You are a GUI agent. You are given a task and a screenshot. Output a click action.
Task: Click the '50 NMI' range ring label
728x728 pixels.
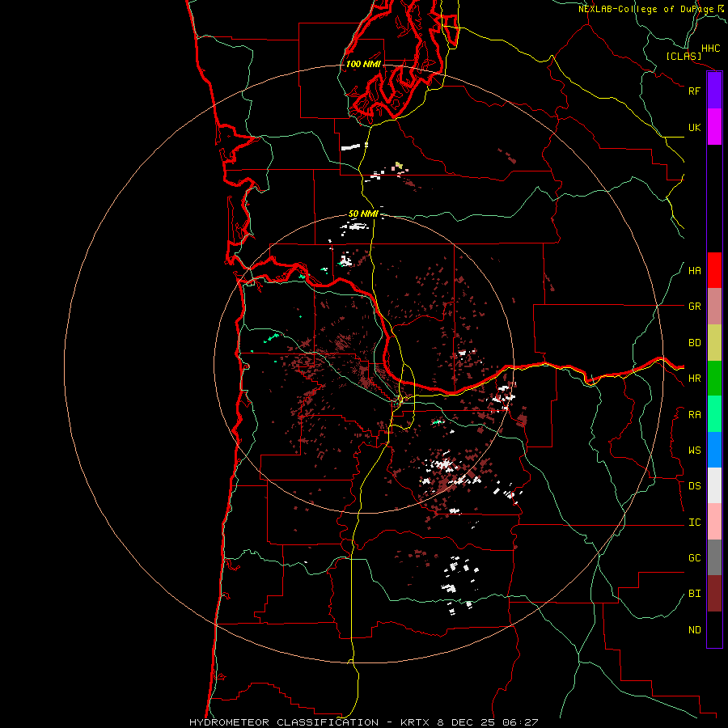[x=363, y=214]
